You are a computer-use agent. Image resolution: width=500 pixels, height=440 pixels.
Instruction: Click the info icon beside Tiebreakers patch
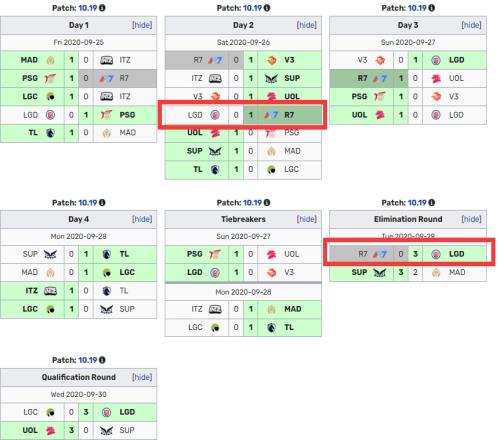point(267,202)
